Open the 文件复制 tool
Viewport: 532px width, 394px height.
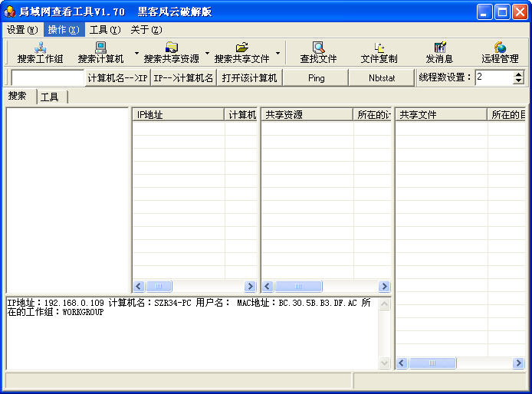(x=379, y=53)
